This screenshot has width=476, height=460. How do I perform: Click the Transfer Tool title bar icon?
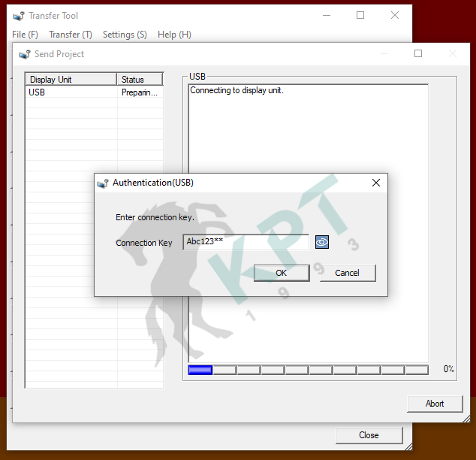19,16
